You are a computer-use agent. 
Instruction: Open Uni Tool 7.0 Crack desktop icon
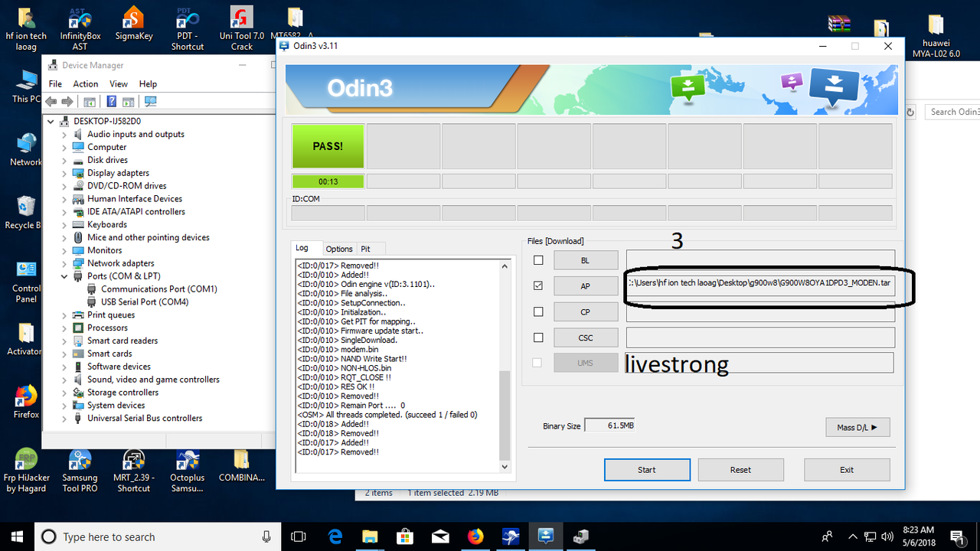coord(241,28)
